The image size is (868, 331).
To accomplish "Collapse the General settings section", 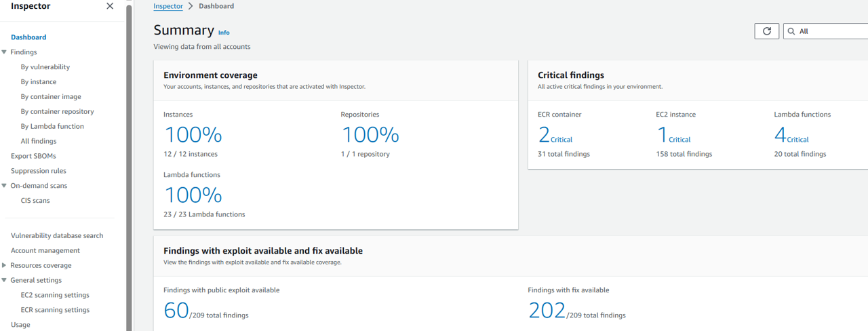I will pyautogui.click(x=5, y=280).
